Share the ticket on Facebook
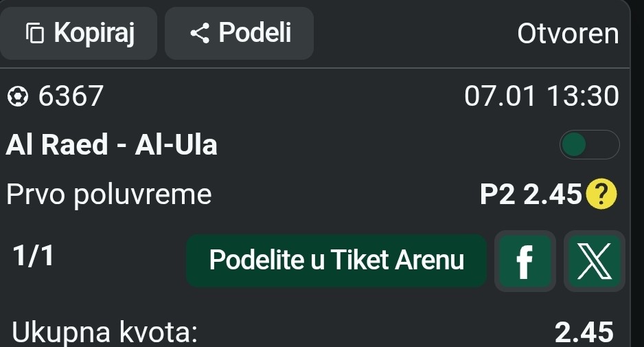The width and height of the screenshot is (644, 347). point(525,261)
